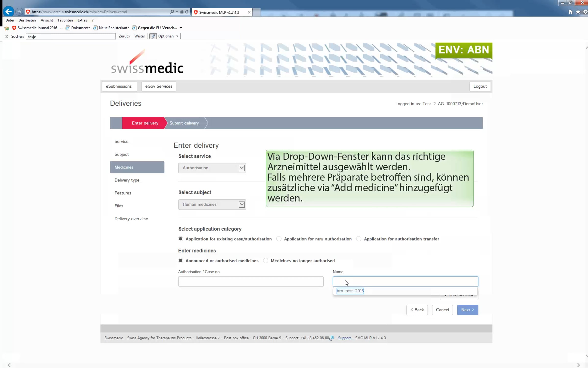This screenshot has height=368, width=588.
Task: Open Swissmedic Journal 2016 favorite
Action: click(x=37, y=28)
